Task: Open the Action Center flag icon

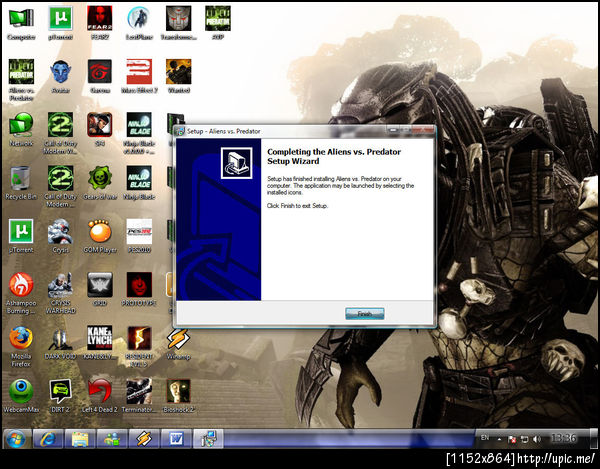Action: tap(512, 439)
